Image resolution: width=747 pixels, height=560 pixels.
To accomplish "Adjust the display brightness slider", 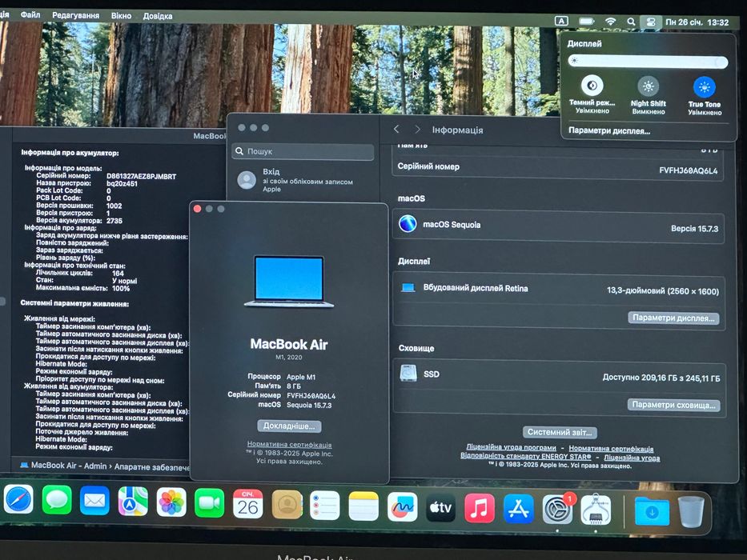I will pos(648,62).
